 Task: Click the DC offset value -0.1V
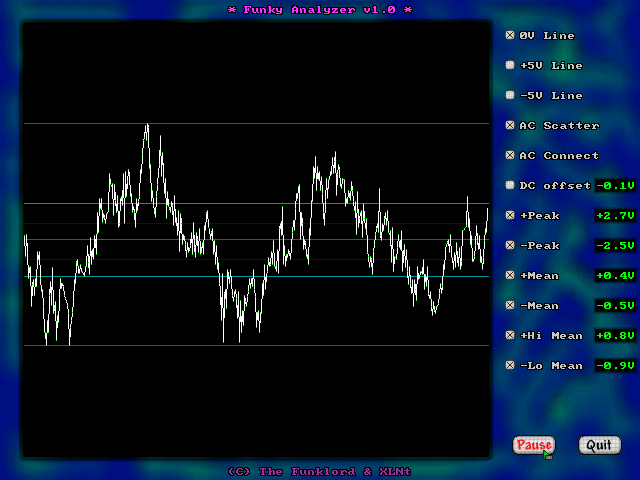pos(615,186)
